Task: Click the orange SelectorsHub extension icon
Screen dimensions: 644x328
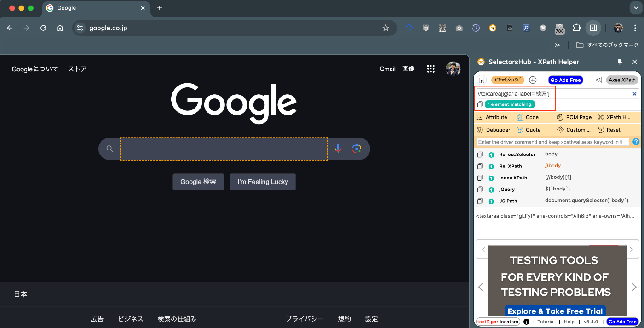Action: [x=493, y=28]
